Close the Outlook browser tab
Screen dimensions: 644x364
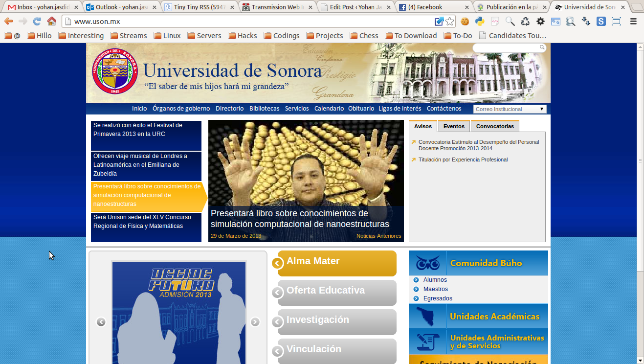[x=155, y=7]
